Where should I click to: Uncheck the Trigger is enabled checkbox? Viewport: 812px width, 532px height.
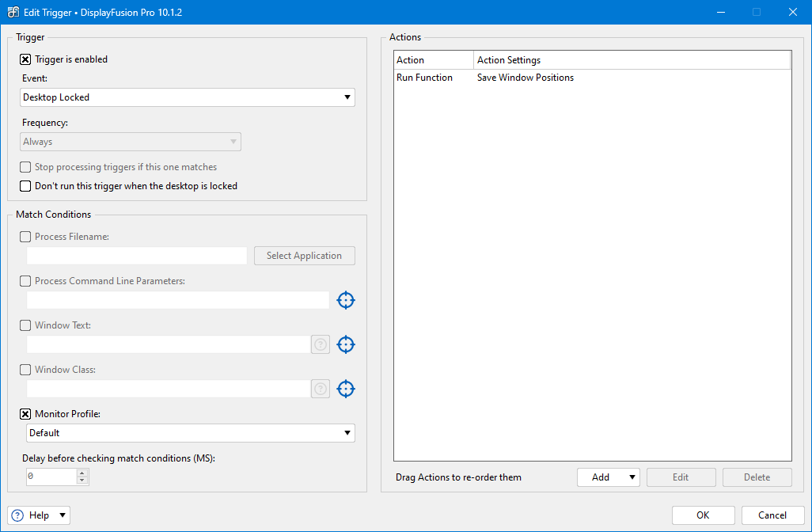point(26,59)
